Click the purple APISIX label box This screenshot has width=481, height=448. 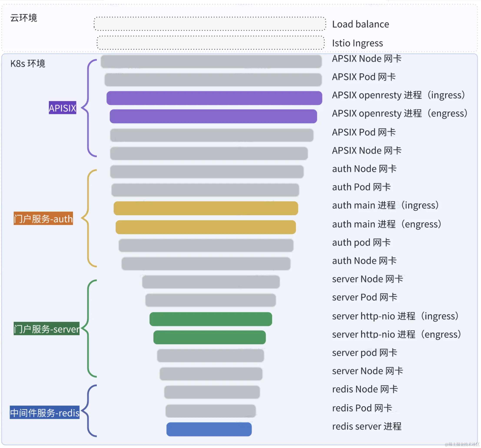coord(62,108)
